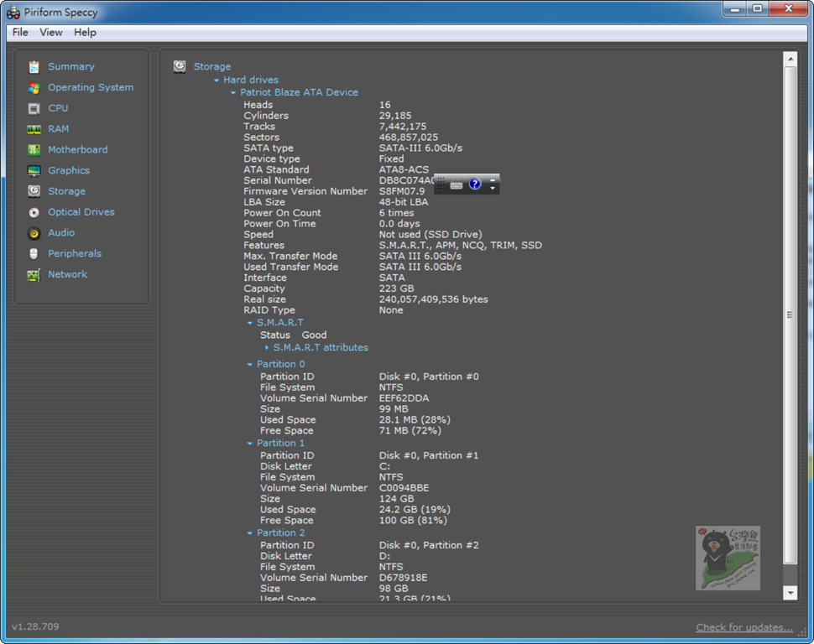Select the 'D678918E' volume serial number

pos(403,578)
